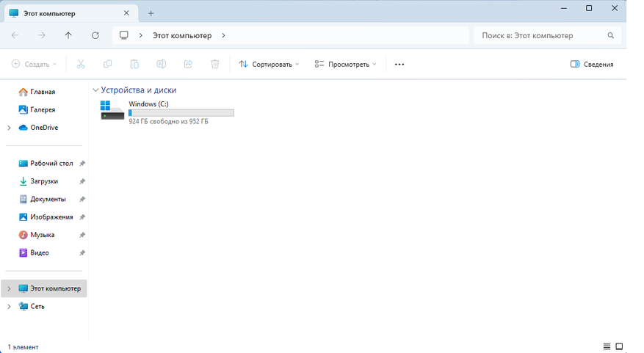The width and height of the screenshot is (644, 353).
Task: Unpin Рабочий стол using its pin icon
Action: pos(82,164)
